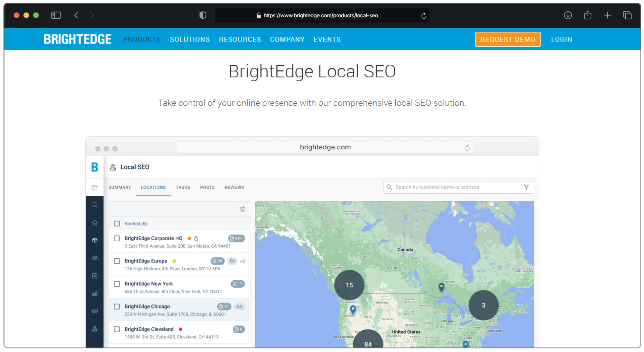Open the EVENTS link
The image size is (644, 352).
(x=327, y=39)
